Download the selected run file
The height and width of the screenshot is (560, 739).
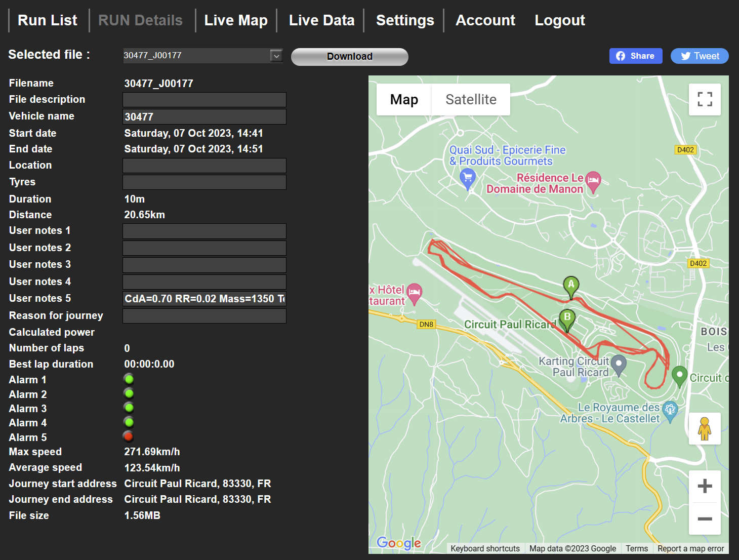[x=349, y=57]
